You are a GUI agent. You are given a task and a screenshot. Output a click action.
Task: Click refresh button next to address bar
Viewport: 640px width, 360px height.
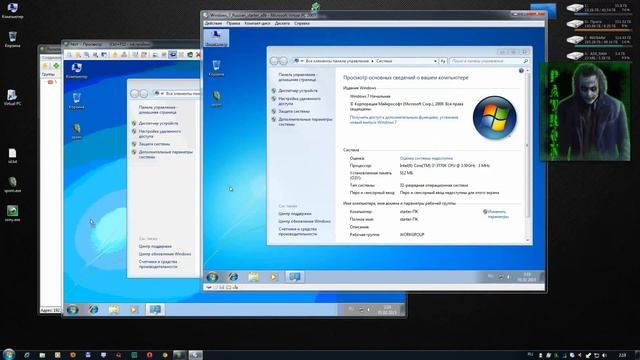(443, 61)
